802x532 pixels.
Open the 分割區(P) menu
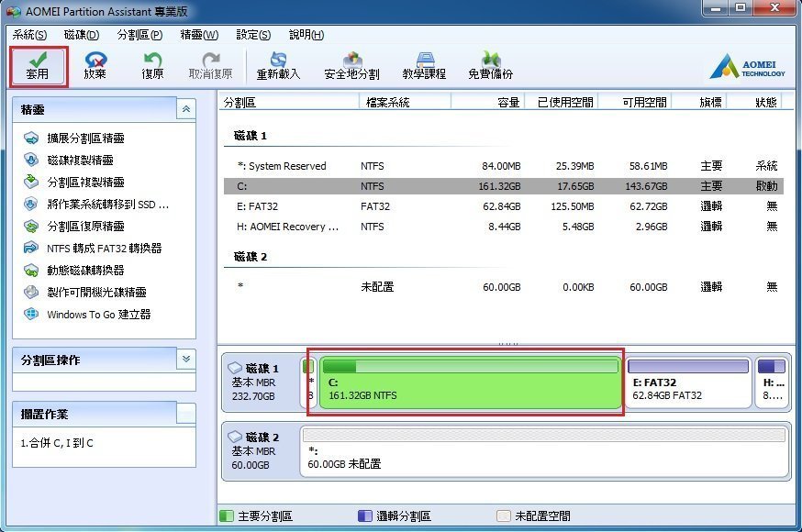tap(139, 35)
